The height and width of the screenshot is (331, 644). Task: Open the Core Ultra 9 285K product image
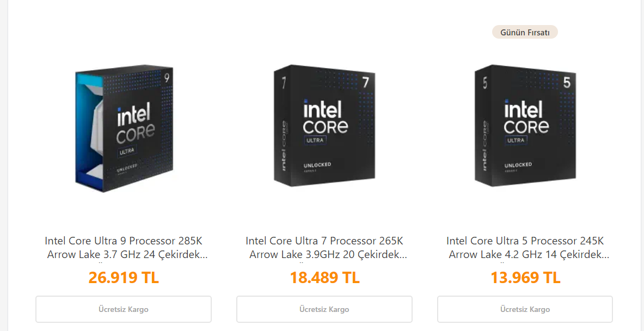[124, 131]
